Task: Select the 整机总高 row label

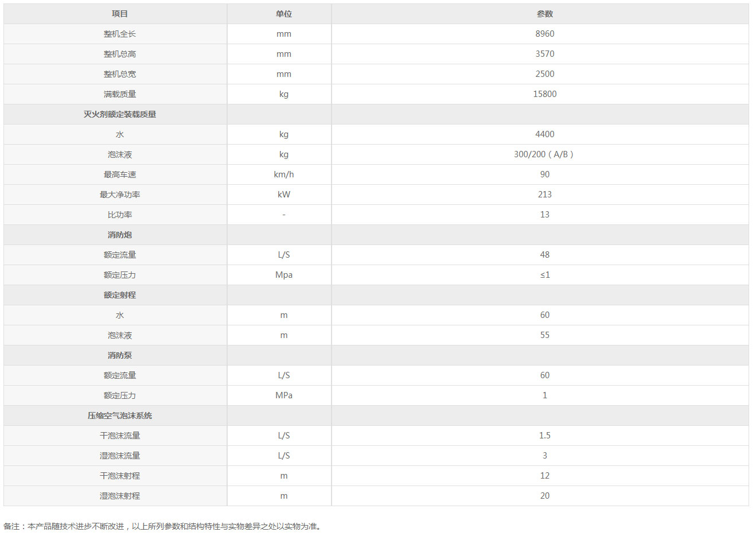Action: 120,54
